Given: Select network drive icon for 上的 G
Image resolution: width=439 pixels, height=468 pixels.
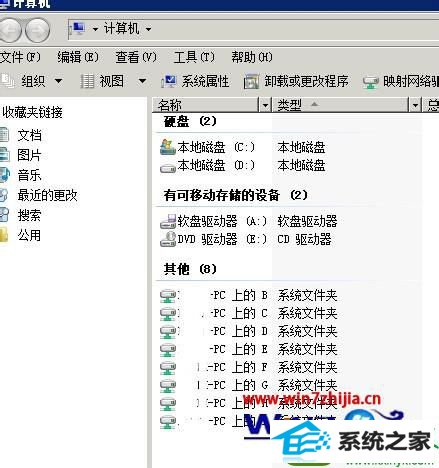Looking at the screenshot, I should coord(168,385).
